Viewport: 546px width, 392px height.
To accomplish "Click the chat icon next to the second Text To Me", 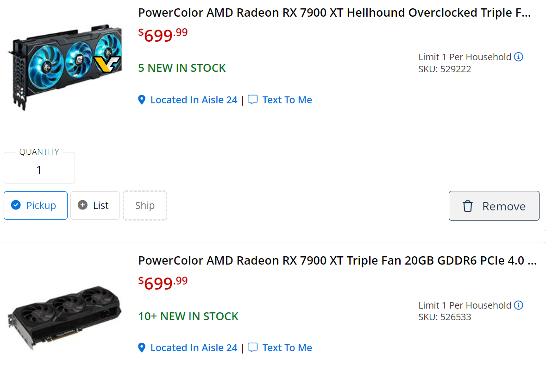I will [x=252, y=348].
